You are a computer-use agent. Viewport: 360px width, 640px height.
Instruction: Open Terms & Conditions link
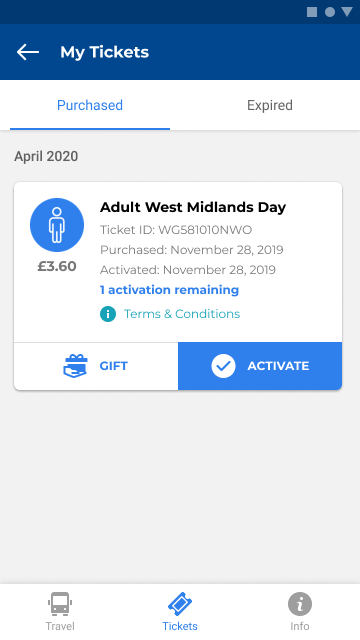click(x=182, y=314)
